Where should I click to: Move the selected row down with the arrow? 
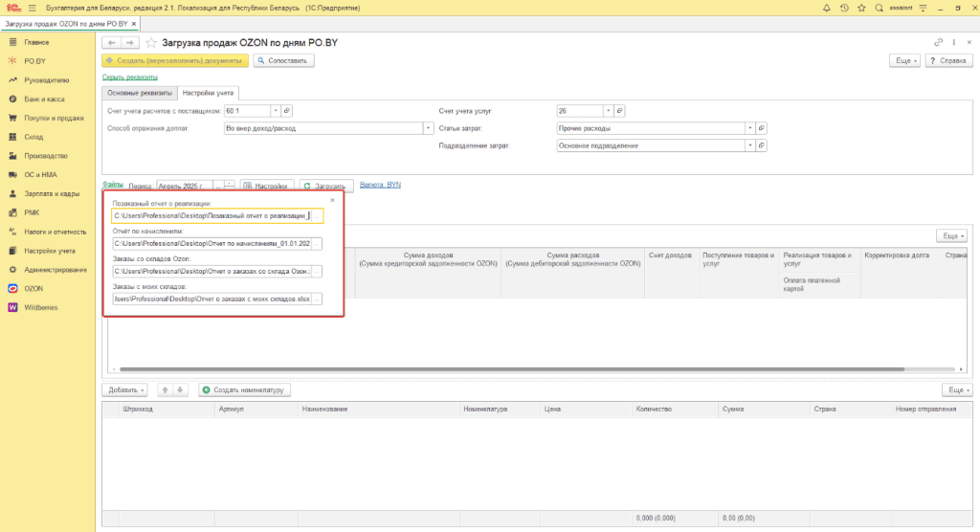click(180, 389)
